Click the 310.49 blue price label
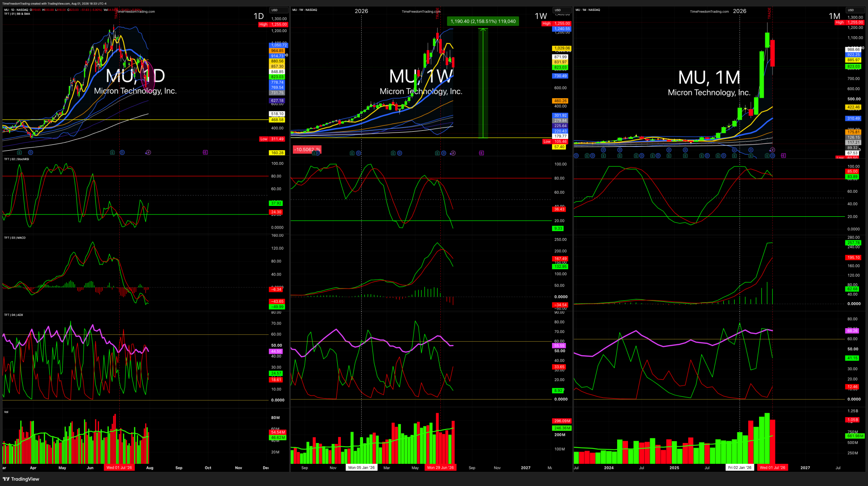Image resolution: width=868 pixels, height=486 pixels. click(854, 119)
